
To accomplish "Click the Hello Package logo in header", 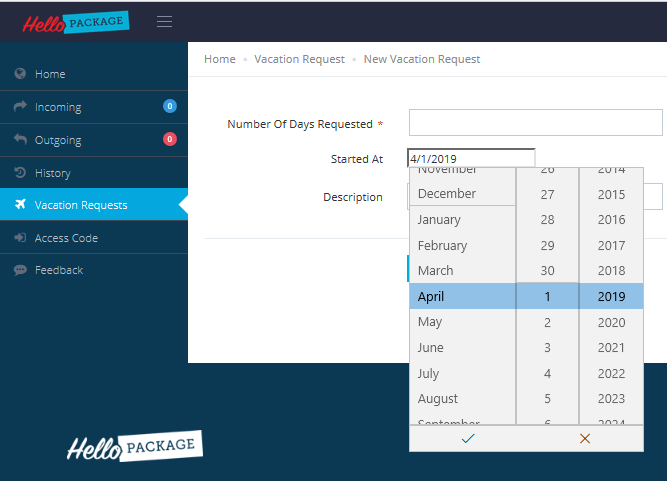I will [x=77, y=22].
